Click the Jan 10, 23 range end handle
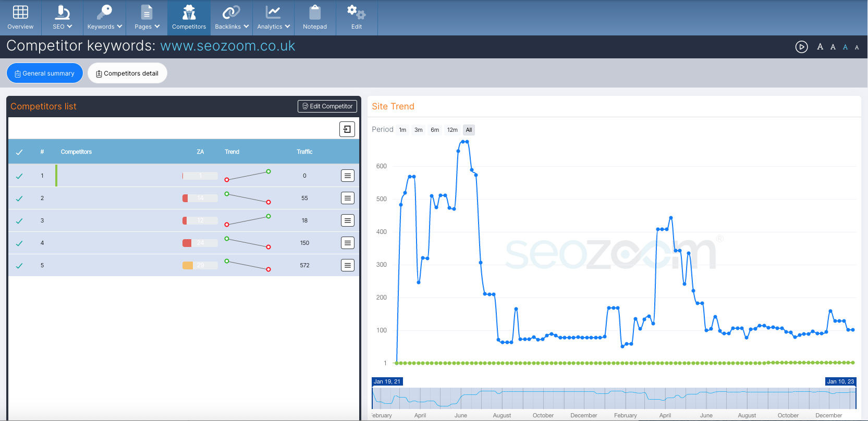The width and height of the screenshot is (868, 421). [840, 381]
